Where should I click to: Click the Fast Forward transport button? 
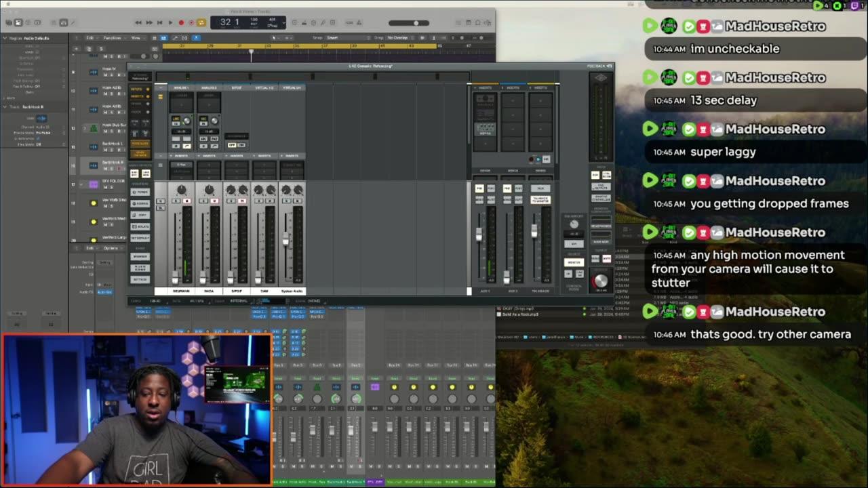[149, 22]
